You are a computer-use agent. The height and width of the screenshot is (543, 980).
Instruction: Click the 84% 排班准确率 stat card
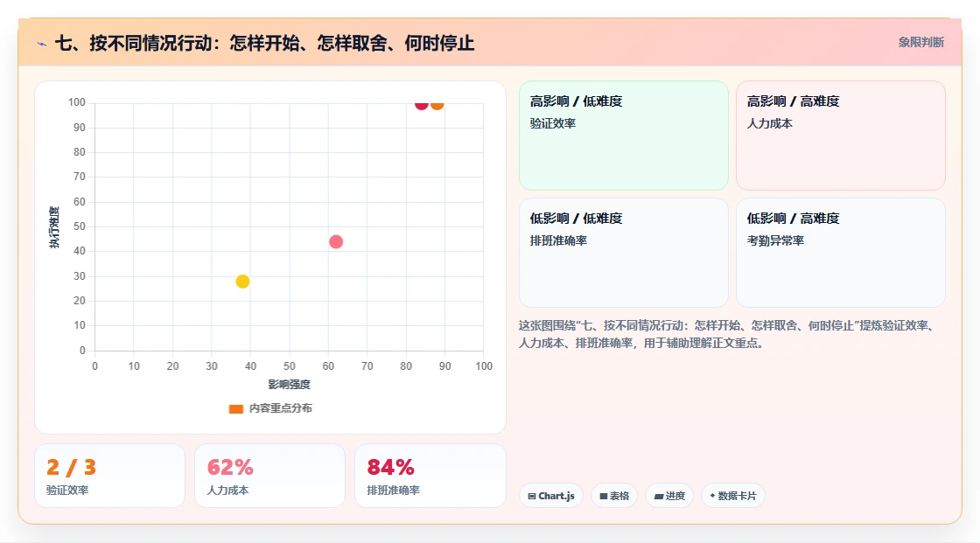[430, 477]
